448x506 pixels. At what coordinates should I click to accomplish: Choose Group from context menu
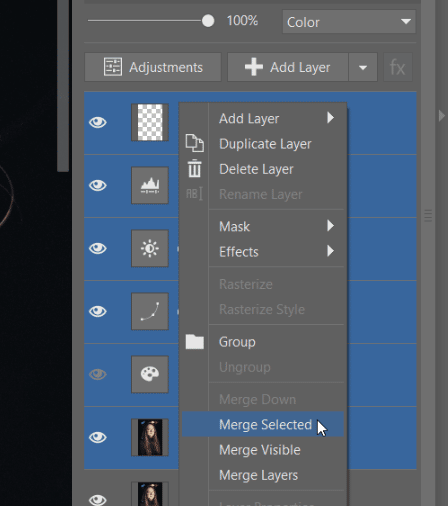pos(263,342)
